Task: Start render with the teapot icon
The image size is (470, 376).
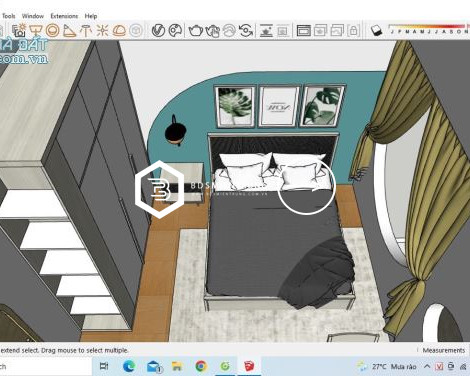Action: pos(196,31)
